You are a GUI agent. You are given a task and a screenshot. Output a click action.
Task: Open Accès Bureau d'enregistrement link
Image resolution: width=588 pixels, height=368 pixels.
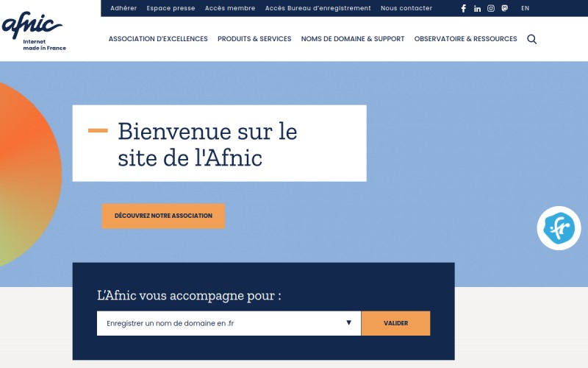click(318, 8)
